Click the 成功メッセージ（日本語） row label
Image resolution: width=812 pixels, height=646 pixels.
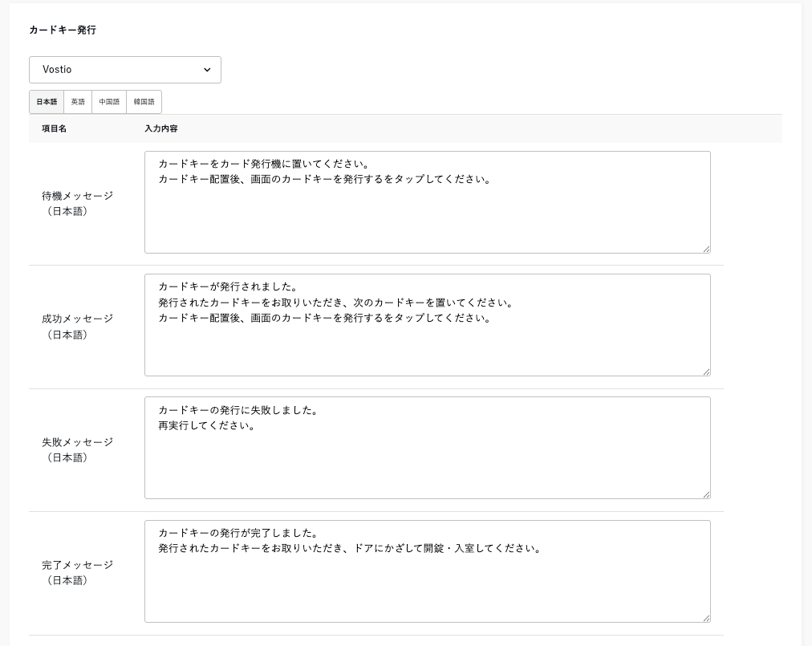[77, 327]
